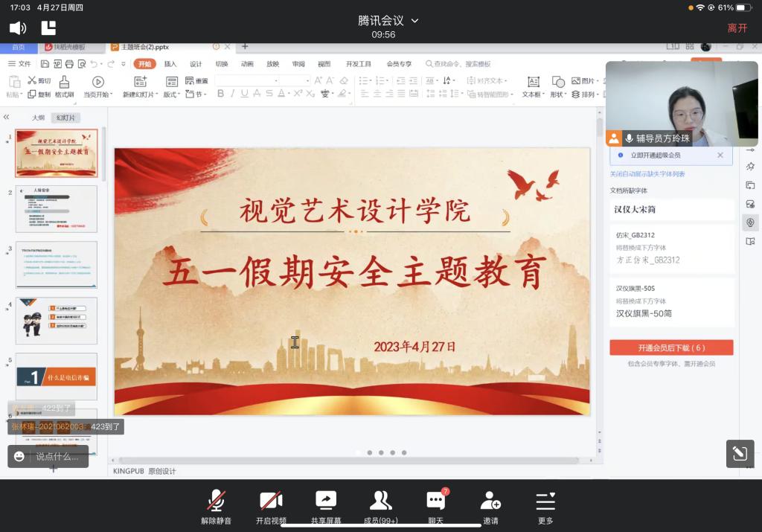This screenshot has width=762, height=532.
Task: Tap the emoji smiley icon
Action: point(19,456)
